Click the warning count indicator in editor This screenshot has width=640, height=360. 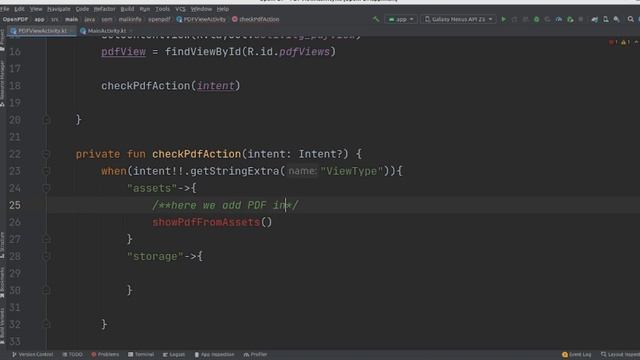(625, 42)
